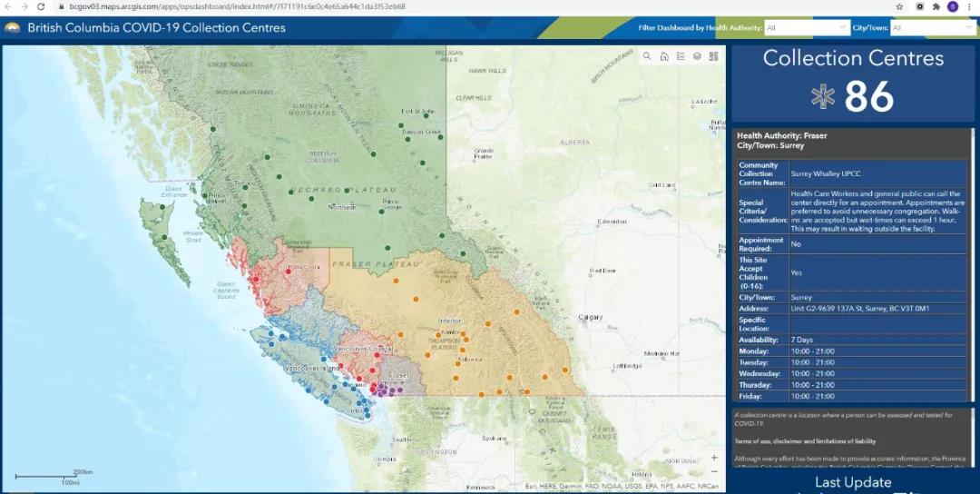Click the Edmonton label on the map
Viewport: 980px width, 494px height.
pyautogui.click(x=612, y=222)
